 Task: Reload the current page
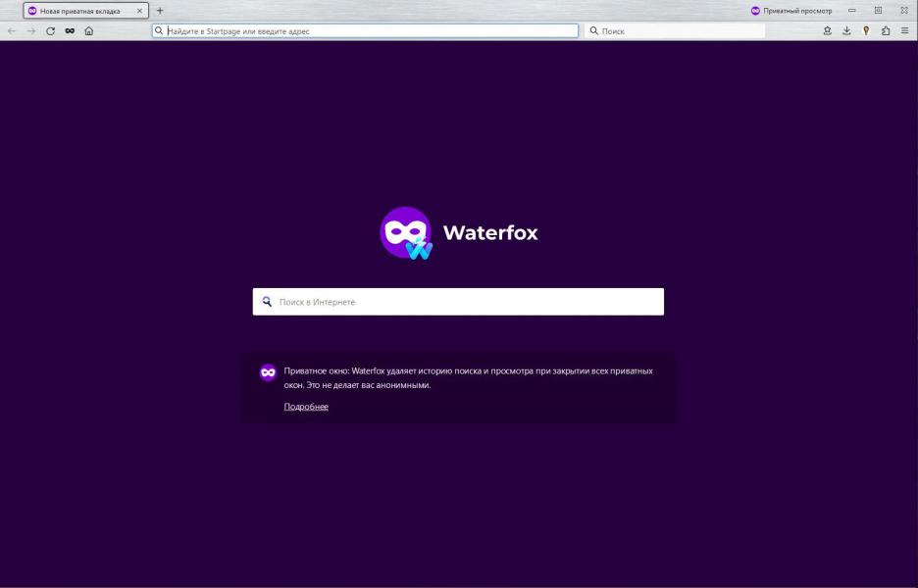click(x=50, y=31)
